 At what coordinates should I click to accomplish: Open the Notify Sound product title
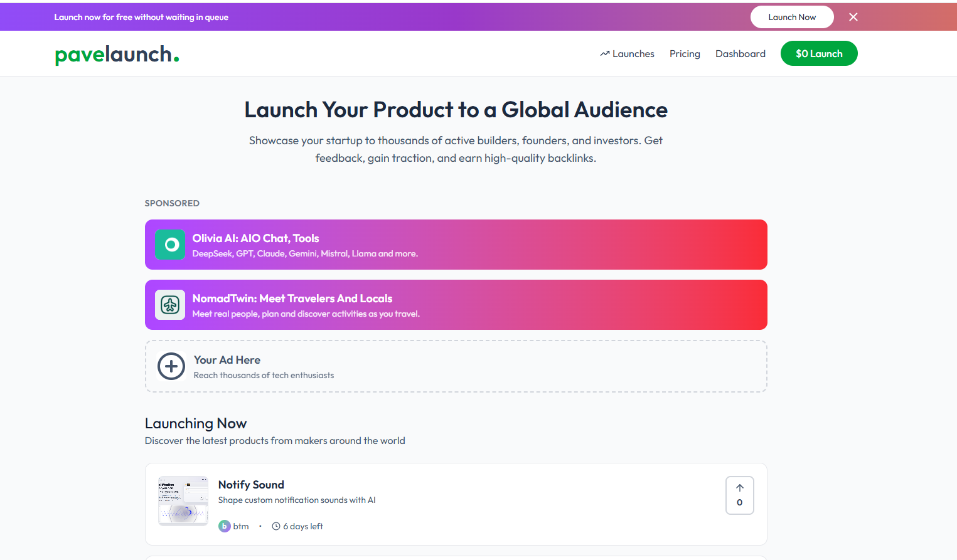click(x=251, y=485)
